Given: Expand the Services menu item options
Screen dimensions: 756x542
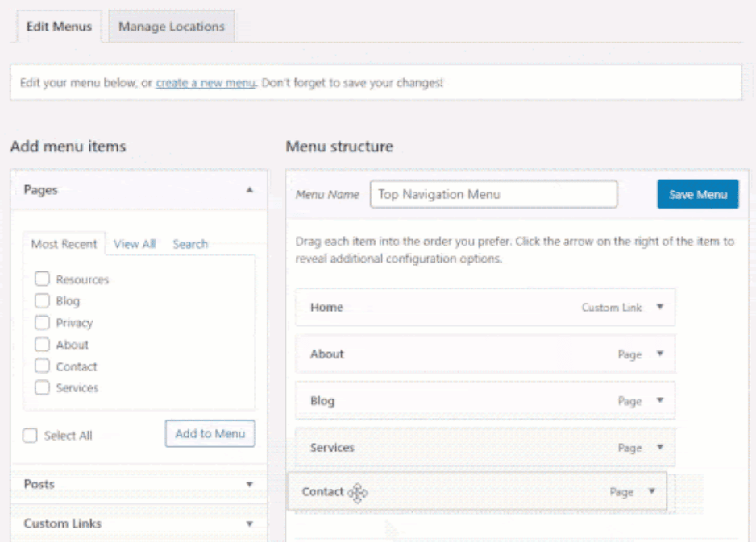Looking at the screenshot, I should [660, 447].
